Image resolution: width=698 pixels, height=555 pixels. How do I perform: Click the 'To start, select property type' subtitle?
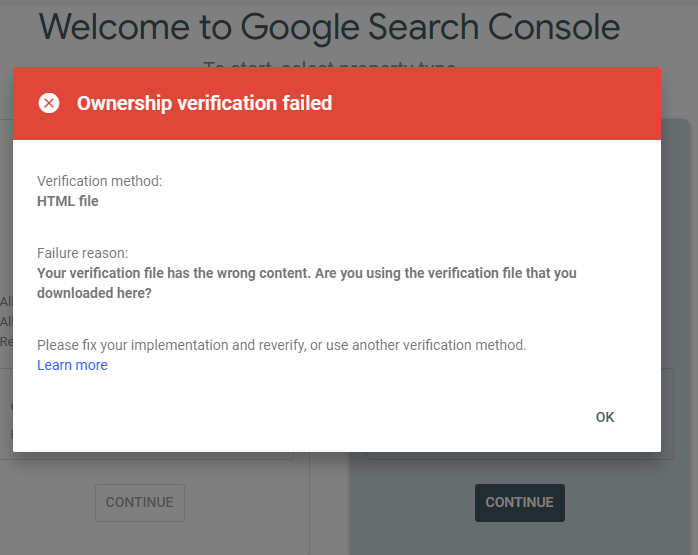click(329, 64)
